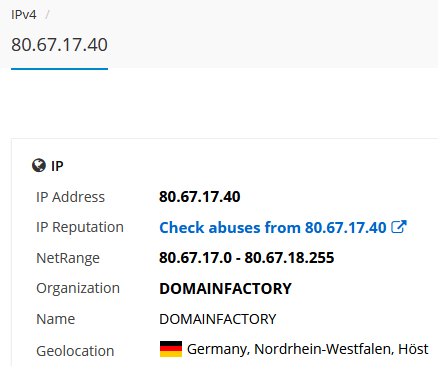Click the Geolocation label
Viewport: 438px width, 366px height.
click(x=75, y=351)
